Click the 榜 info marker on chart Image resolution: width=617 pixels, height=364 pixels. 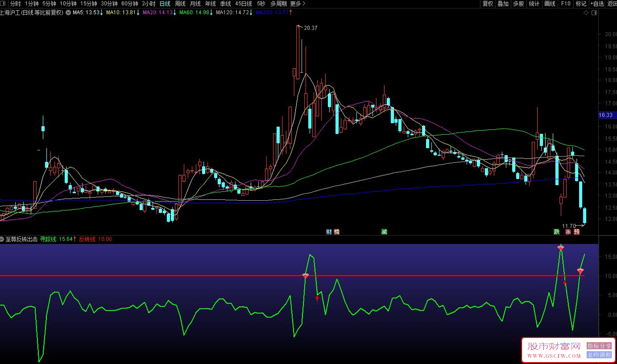[337, 232]
